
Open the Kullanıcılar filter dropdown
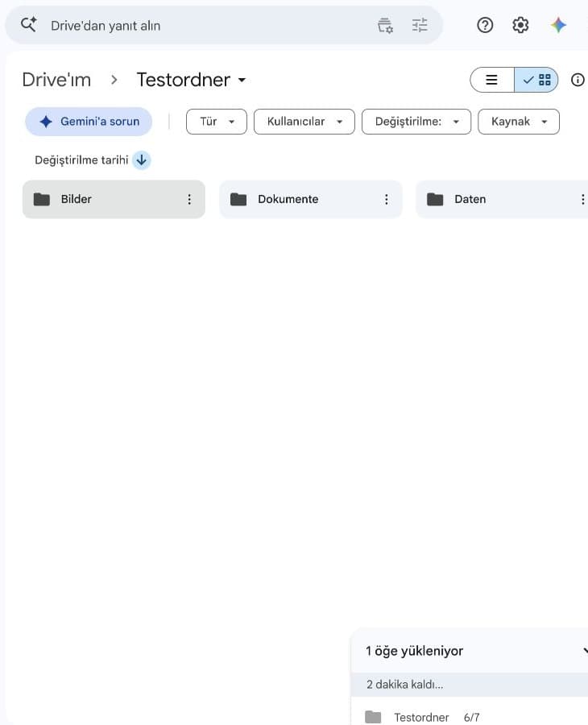[x=304, y=122]
